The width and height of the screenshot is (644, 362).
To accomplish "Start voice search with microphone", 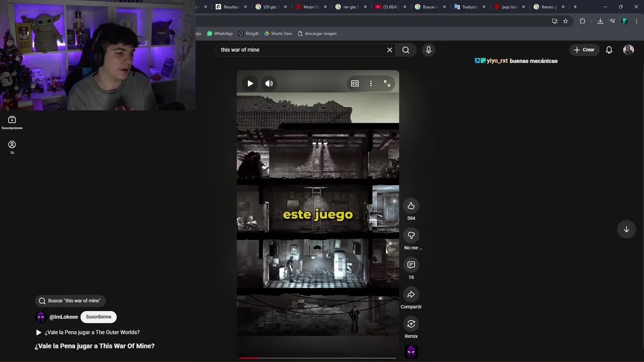I will click(429, 50).
